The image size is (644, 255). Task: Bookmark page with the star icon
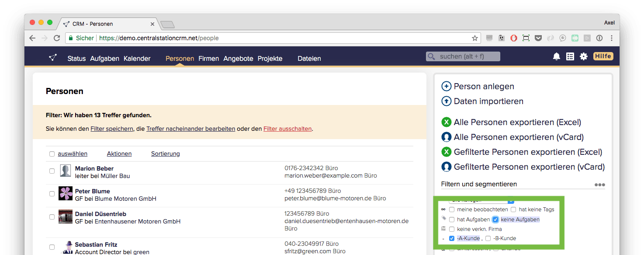(474, 38)
